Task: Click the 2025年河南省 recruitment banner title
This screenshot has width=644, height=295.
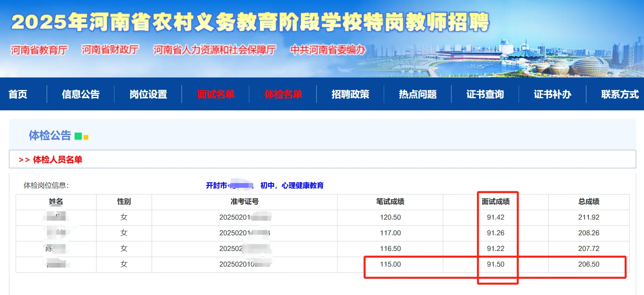Action: 250,22
